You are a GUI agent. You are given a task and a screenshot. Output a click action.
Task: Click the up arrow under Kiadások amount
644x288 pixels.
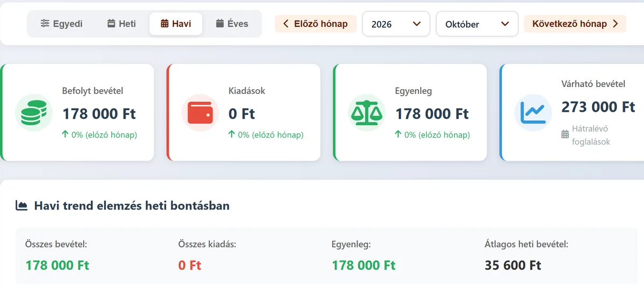click(232, 134)
